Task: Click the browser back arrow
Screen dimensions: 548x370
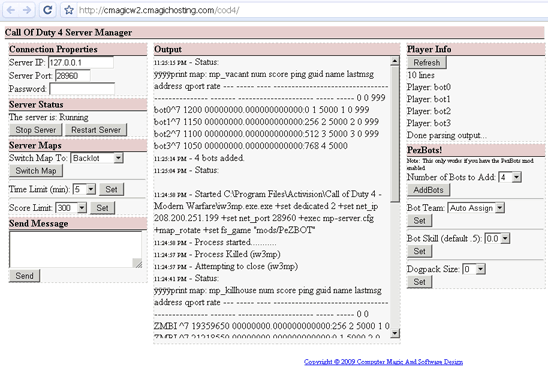Action: pos(11,10)
